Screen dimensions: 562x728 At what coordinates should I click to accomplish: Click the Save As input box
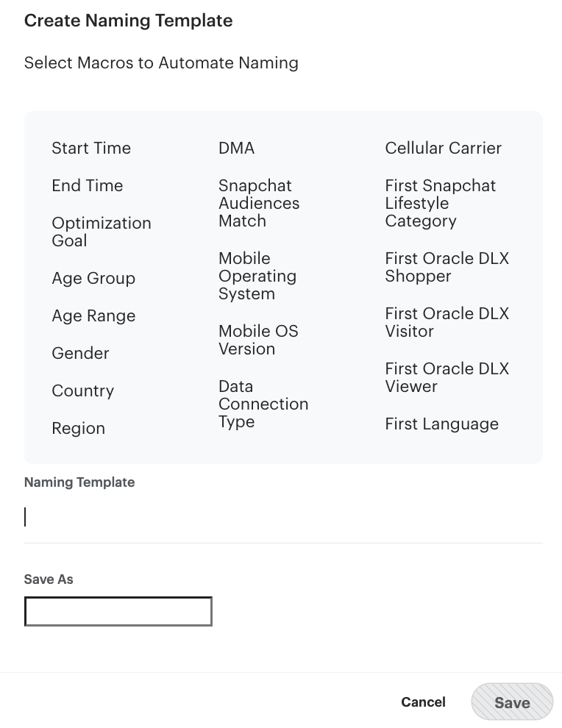tap(118, 611)
